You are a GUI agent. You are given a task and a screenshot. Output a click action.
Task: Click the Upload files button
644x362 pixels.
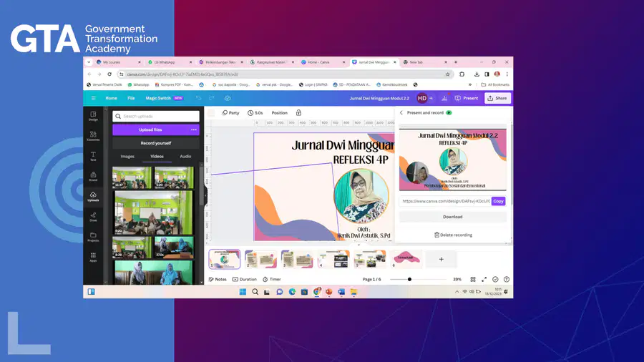click(x=150, y=129)
